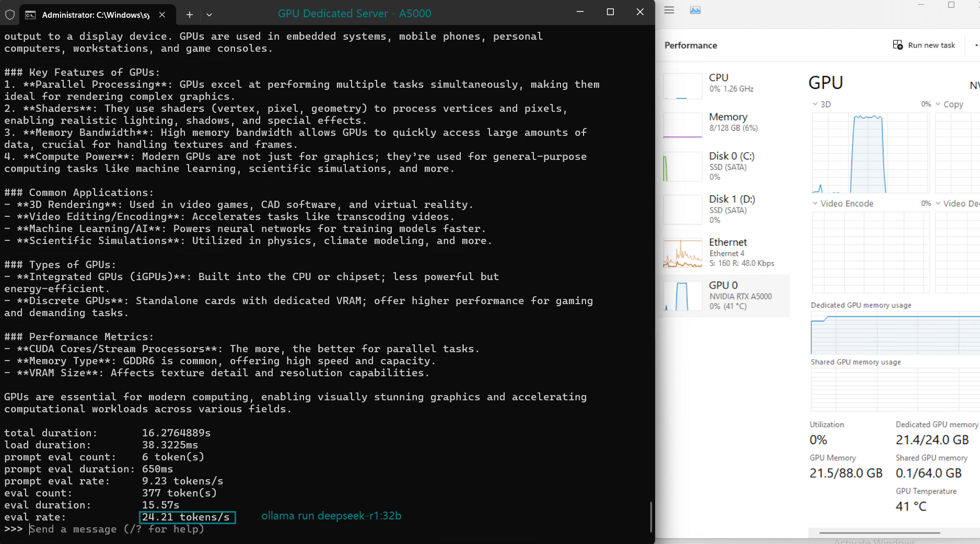Open the terminal profile dropdown arrow

coord(209,15)
